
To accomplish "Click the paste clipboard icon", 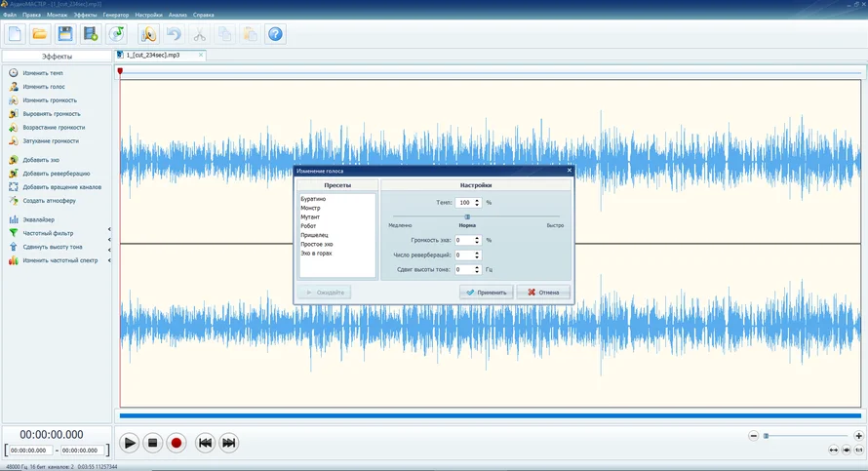I will point(251,34).
